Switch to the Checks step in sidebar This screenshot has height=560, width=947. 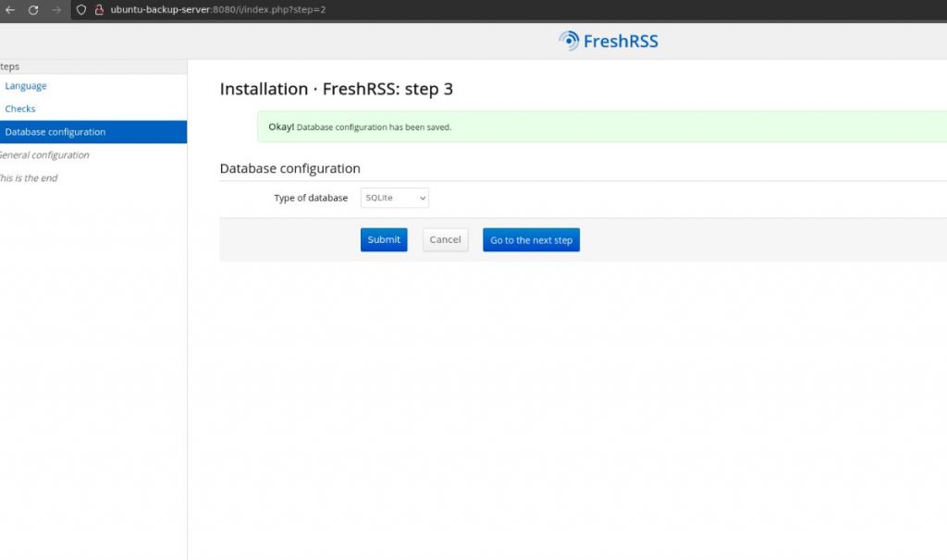click(x=19, y=108)
